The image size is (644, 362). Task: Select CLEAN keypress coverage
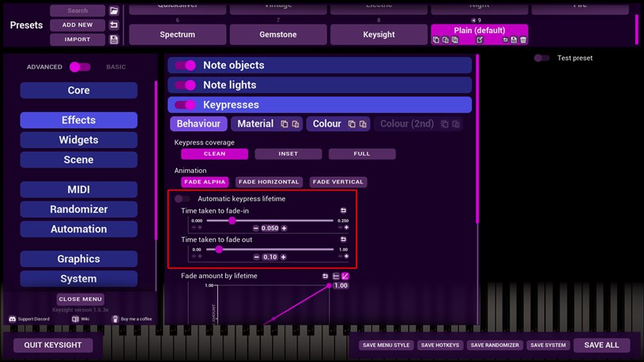214,153
